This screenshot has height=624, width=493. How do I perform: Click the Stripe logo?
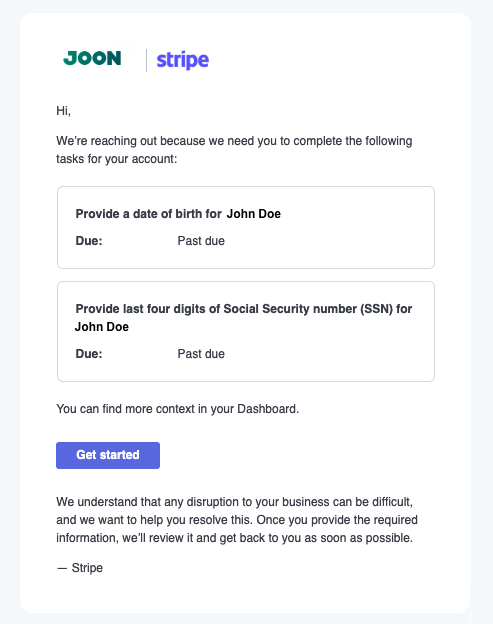(x=183, y=60)
